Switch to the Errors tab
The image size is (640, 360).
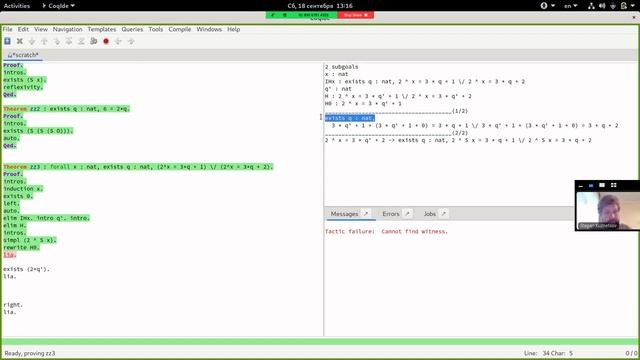point(391,213)
